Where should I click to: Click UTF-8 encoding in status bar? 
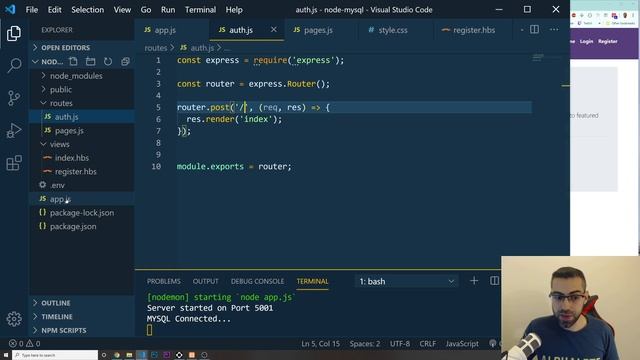pos(400,344)
